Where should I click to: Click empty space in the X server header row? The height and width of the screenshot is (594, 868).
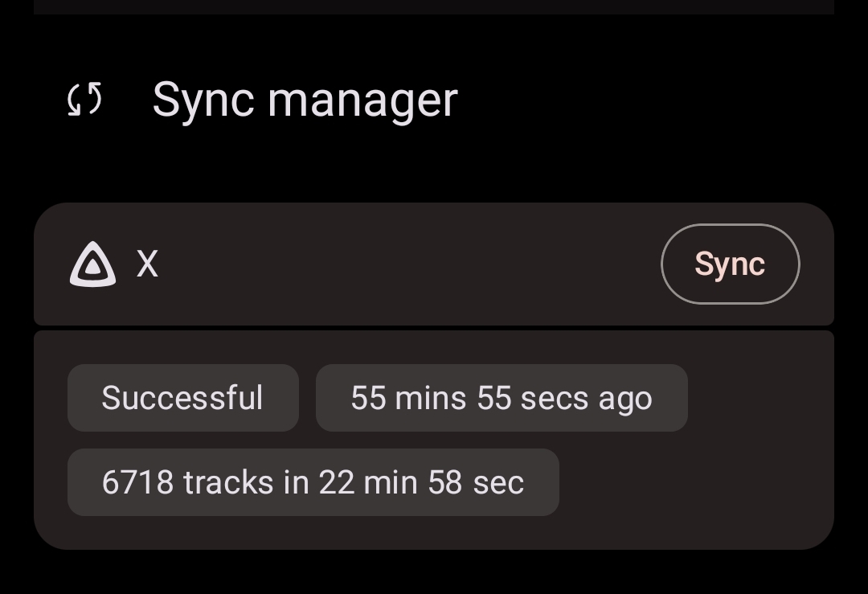(402, 264)
